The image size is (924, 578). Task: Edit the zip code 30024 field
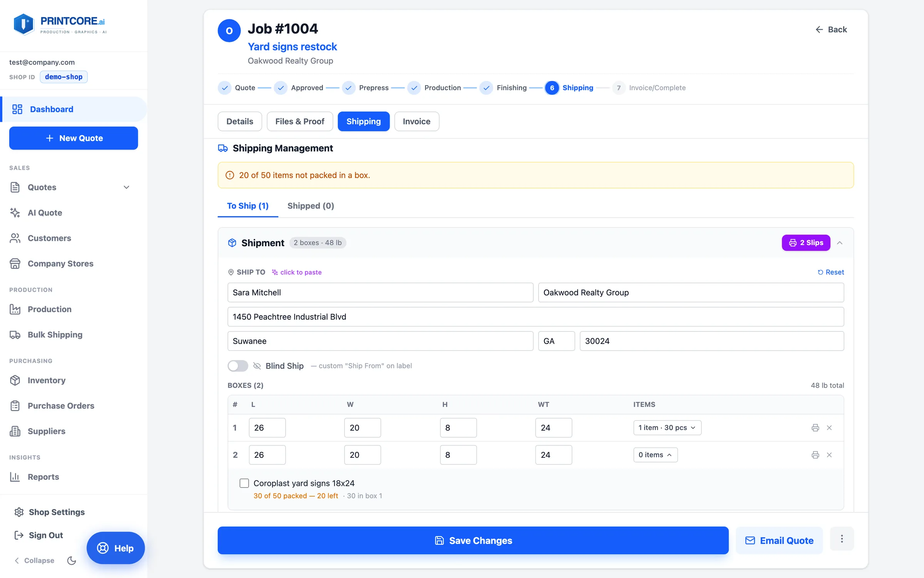(711, 341)
